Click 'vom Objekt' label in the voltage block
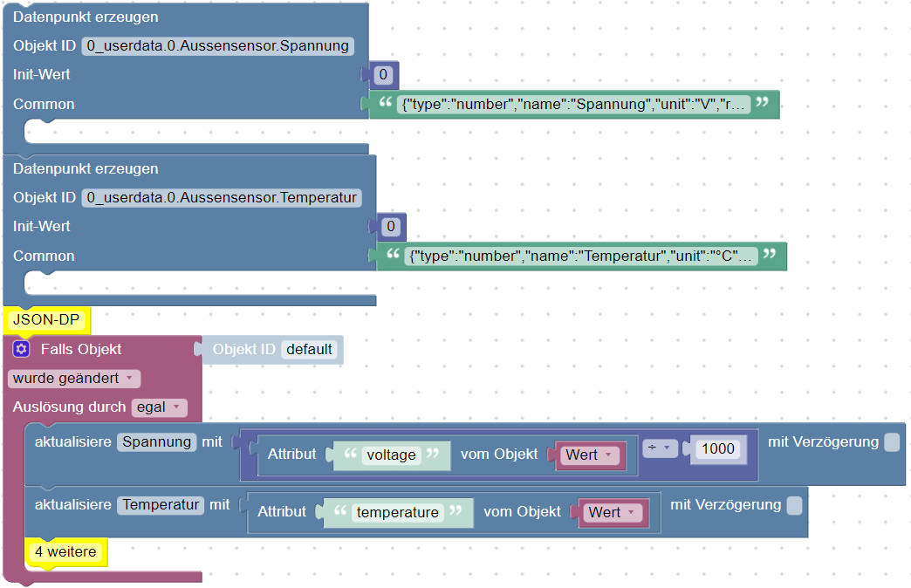The height and width of the screenshot is (588, 911). [x=499, y=455]
